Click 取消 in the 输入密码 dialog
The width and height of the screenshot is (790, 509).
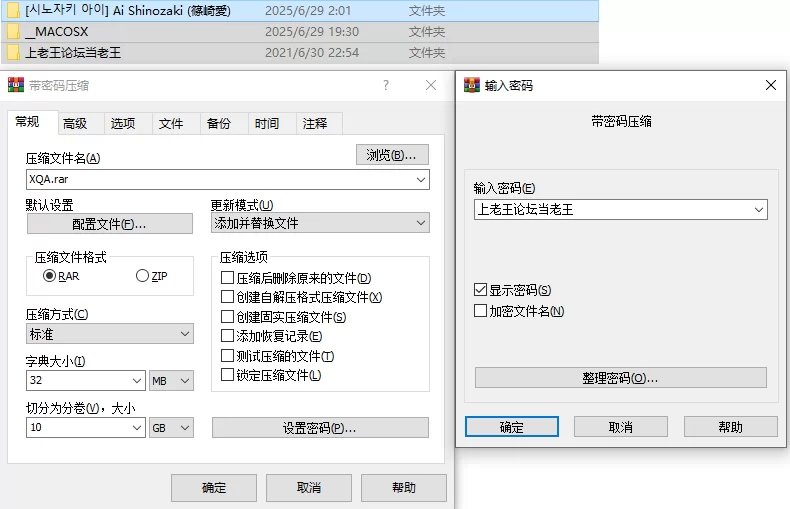(621, 427)
